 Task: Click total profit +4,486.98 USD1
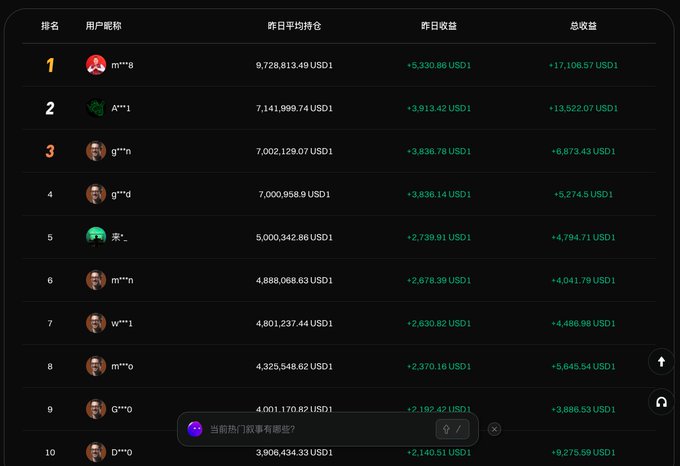coord(583,323)
